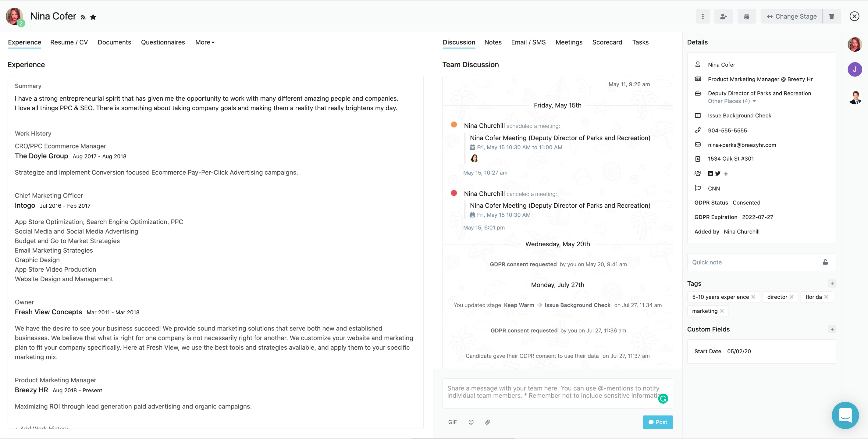868x439 pixels.
Task: Click the star favorite icon beside Nina Cofer
Action: tap(93, 17)
